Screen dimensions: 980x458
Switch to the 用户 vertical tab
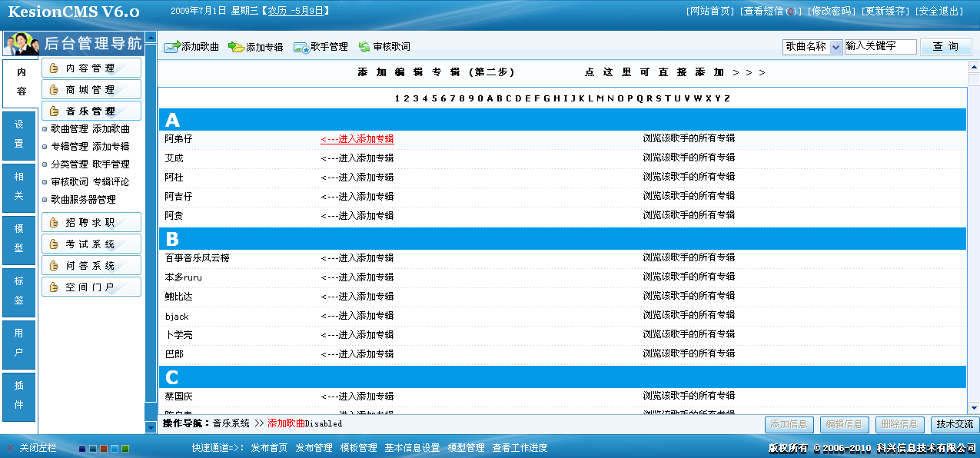pyautogui.click(x=18, y=343)
